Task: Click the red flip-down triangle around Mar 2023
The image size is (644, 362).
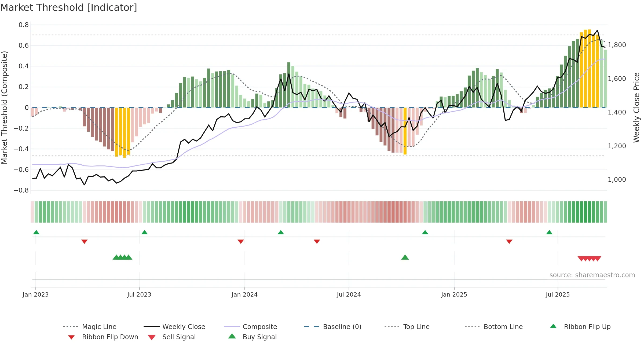Action: tap(84, 242)
